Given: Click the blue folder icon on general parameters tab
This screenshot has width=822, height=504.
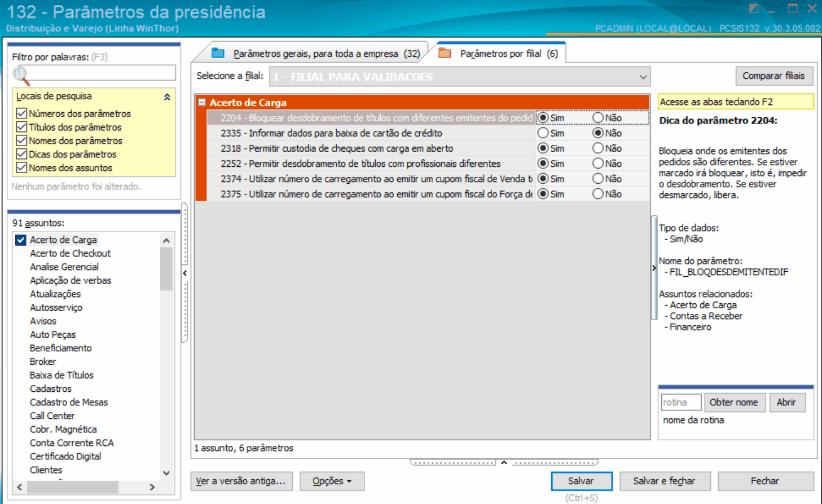Looking at the screenshot, I should click(218, 54).
